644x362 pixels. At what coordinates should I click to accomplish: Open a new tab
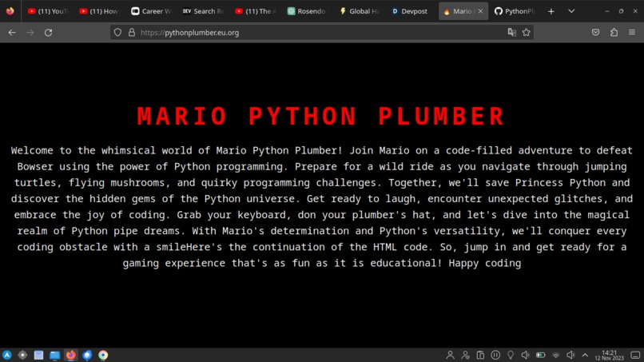[551, 11]
